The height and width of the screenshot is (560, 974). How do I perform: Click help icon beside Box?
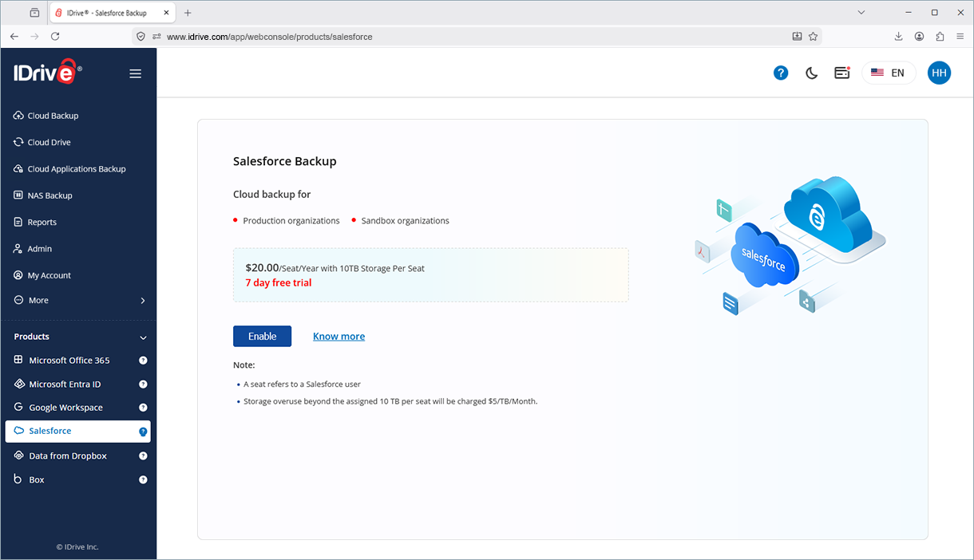pos(143,480)
